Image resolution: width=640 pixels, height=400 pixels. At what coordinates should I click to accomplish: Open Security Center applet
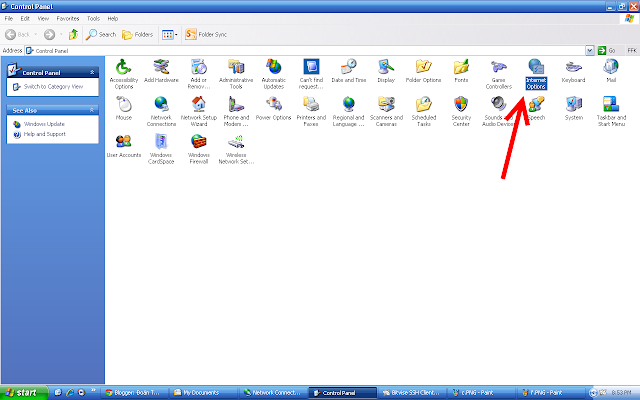(461, 111)
